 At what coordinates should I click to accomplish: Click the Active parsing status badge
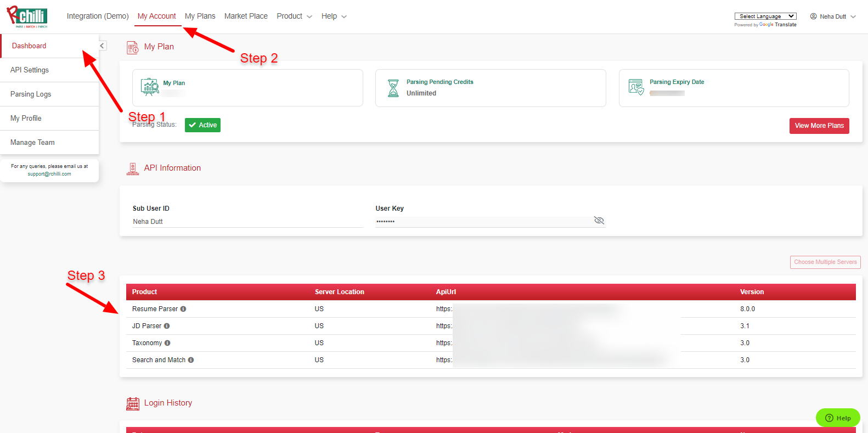pyautogui.click(x=202, y=125)
